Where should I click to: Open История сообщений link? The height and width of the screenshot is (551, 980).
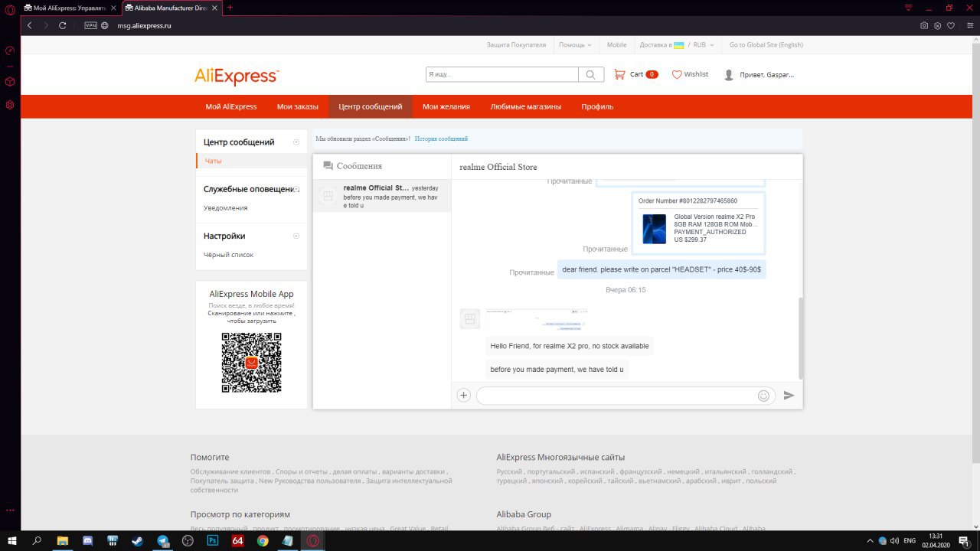[441, 139]
